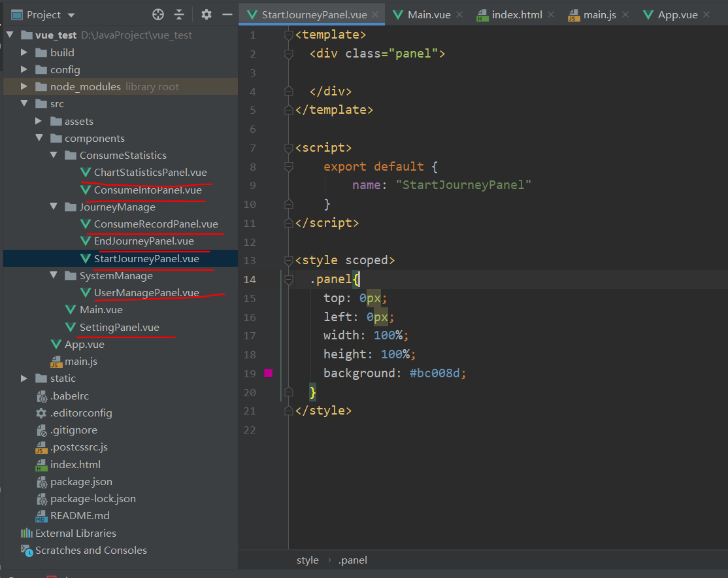The width and height of the screenshot is (728, 578).
Task: Collapse the components folder
Action: coord(39,138)
